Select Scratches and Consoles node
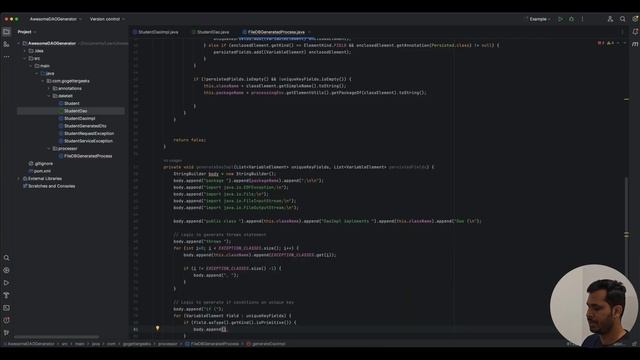The image size is (640, 360). point(49,186)
